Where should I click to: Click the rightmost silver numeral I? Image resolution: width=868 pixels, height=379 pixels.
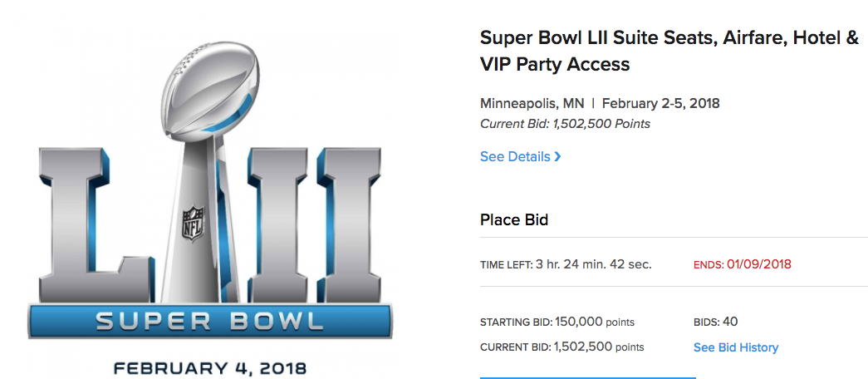pos(347,220)
